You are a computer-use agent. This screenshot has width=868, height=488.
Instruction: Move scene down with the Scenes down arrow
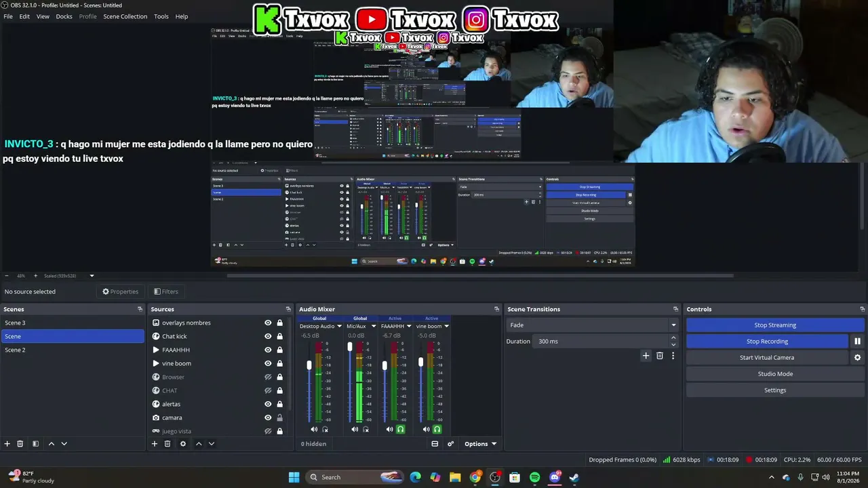[x=64, y=444]
